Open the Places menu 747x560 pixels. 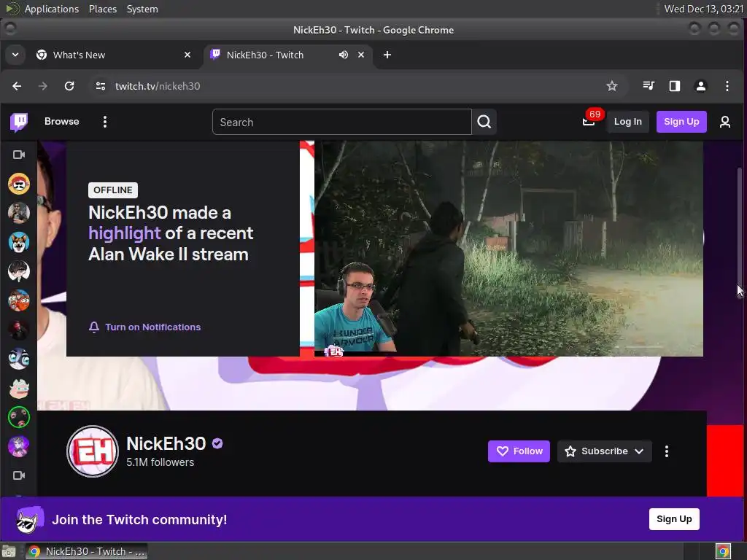point(103,9)
